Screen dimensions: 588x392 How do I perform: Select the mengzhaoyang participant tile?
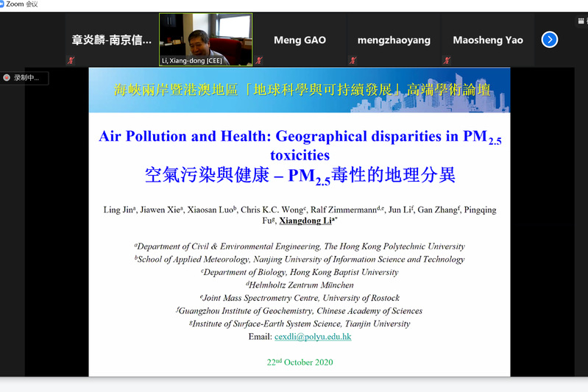(394, 40)
